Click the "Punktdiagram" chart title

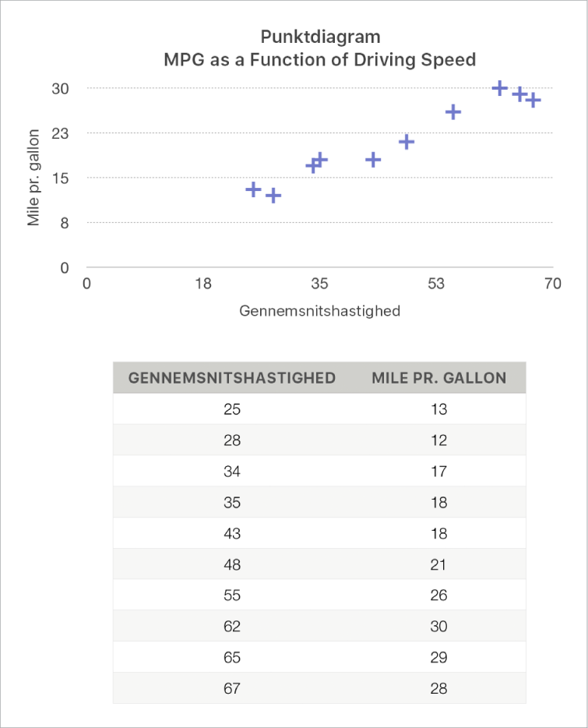[x=319, y=37]
